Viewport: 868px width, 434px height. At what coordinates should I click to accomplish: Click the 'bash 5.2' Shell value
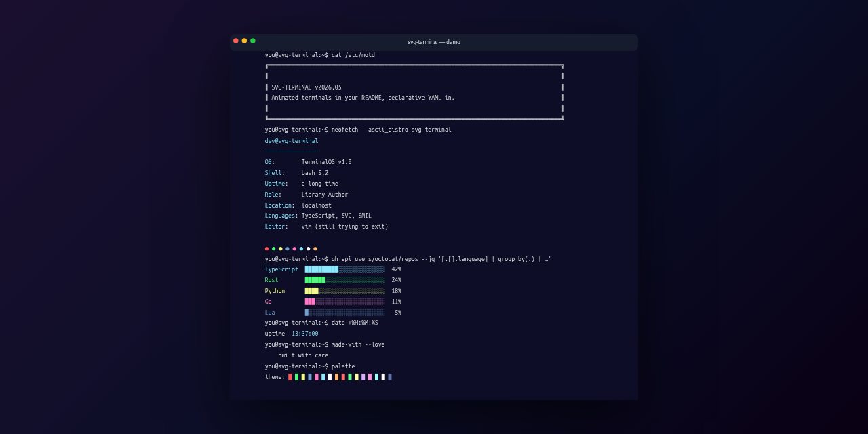click(x=315, y=173)
